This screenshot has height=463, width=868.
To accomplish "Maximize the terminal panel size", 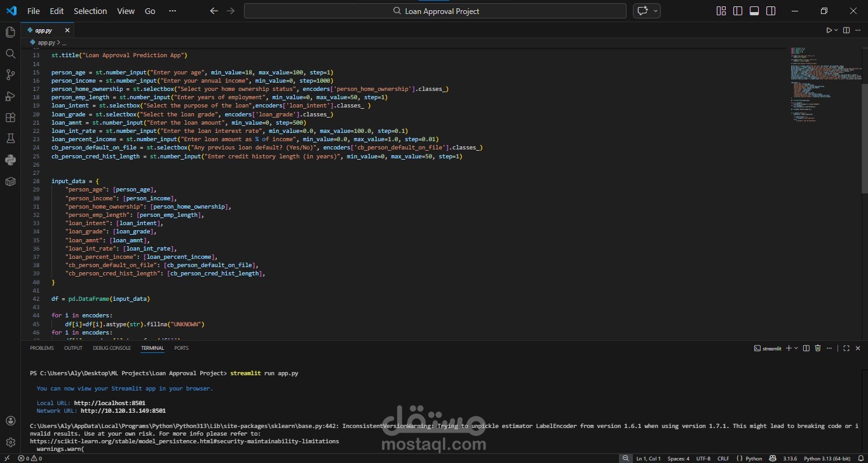I will pos(846,348).
